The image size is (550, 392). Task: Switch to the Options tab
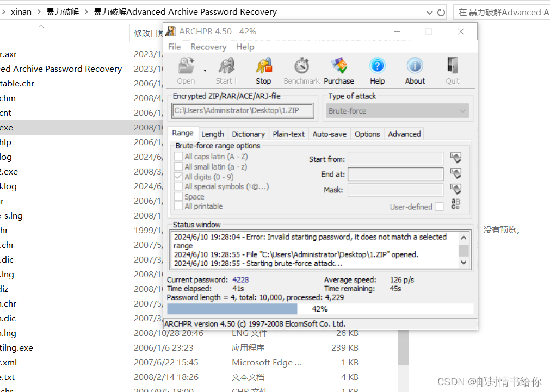click(x=367, y=134)
